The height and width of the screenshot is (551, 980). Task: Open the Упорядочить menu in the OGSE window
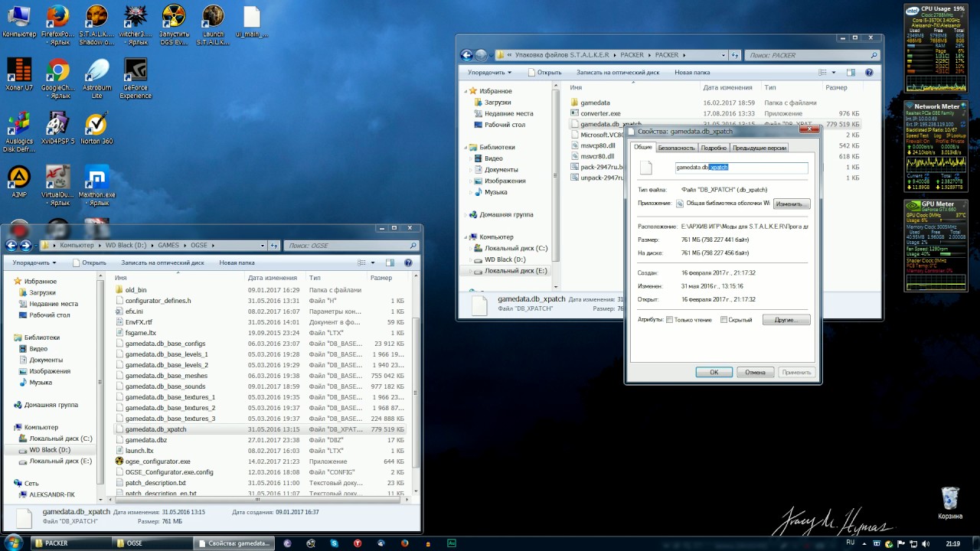click(34, 262)
